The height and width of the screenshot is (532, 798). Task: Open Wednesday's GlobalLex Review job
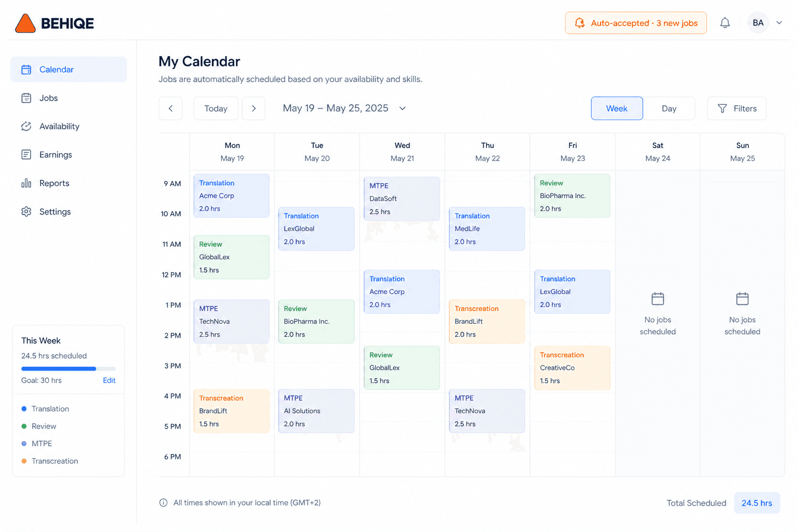coord(402,368)
